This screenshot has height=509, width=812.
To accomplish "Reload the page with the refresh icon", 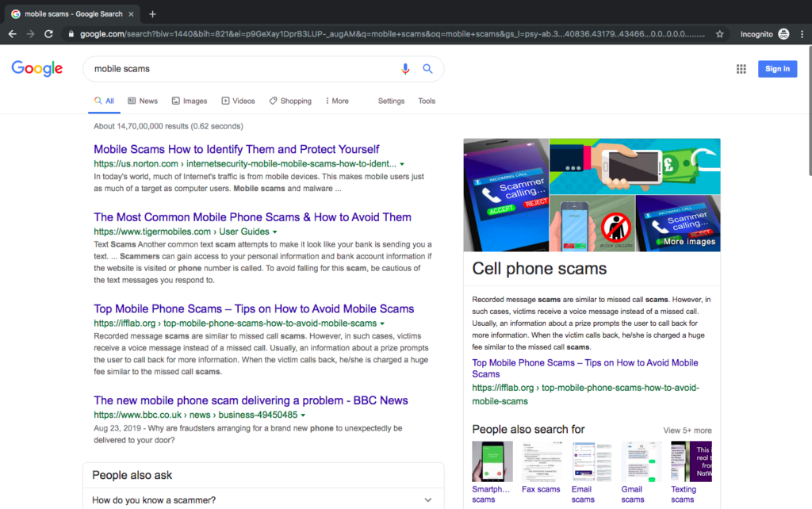I will (x=48, y=34).
